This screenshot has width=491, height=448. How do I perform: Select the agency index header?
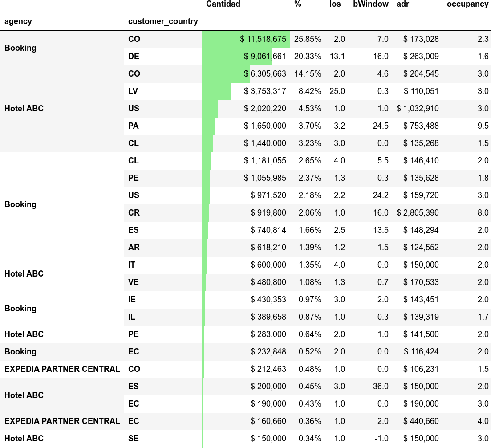click(18, 21)
